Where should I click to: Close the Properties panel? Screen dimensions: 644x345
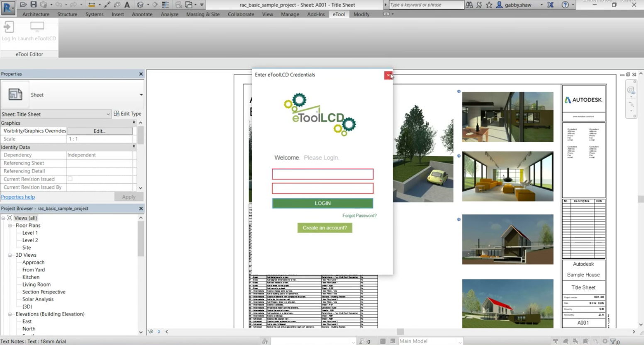tap(141, 74)
